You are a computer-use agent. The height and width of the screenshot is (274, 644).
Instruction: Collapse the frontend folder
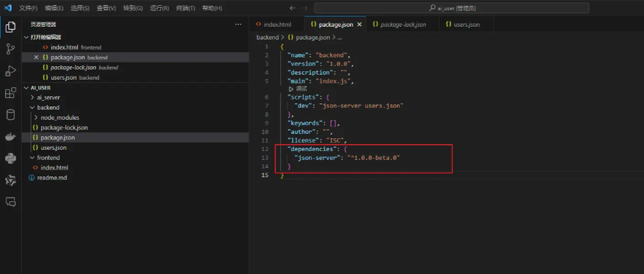pos(48,157)
